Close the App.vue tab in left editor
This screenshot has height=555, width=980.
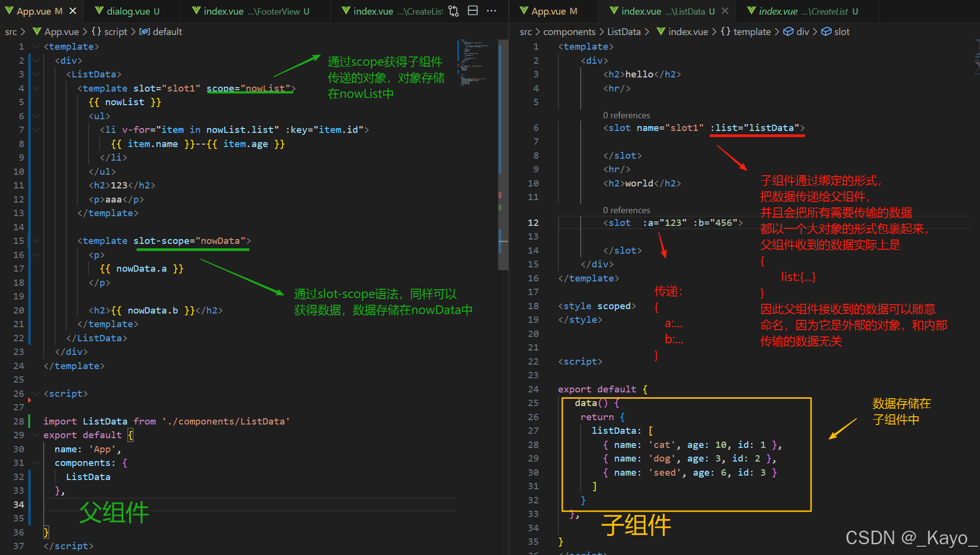(73, 11)
